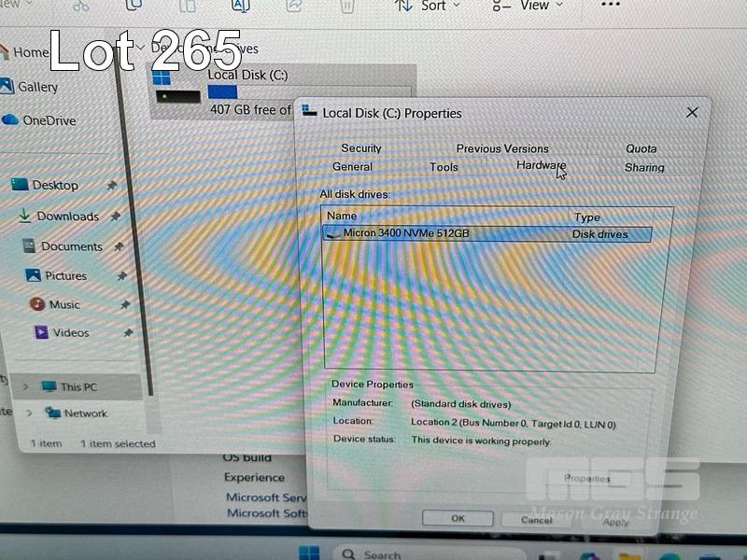The height and width of the screenshot is (560, 747).
Task: Open the Music folder icon
Action: point(37,304)
